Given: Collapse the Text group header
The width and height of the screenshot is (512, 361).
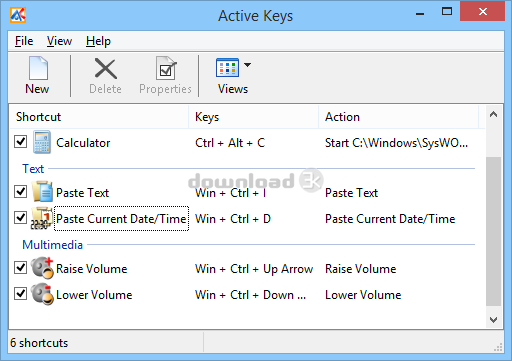Looking at the screenshot, I should point(33,169).
